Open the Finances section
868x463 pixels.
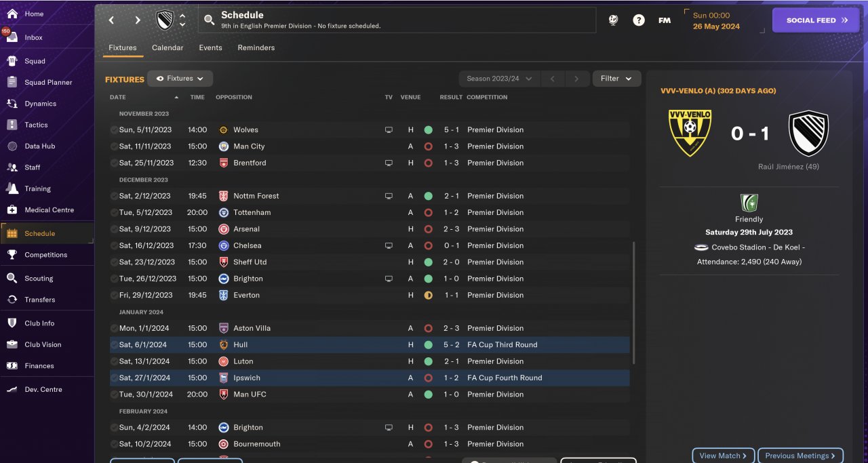coord(39,366)
